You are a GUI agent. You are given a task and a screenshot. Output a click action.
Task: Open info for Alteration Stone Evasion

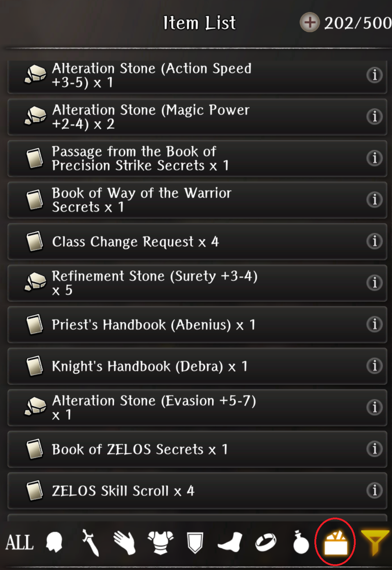[x=374, y=407]
